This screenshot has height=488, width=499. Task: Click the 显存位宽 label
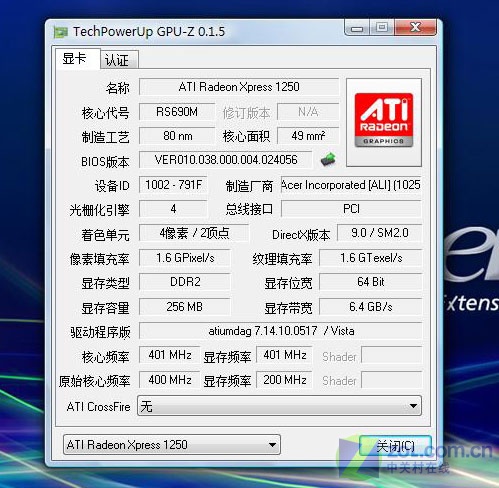point(288,283)
